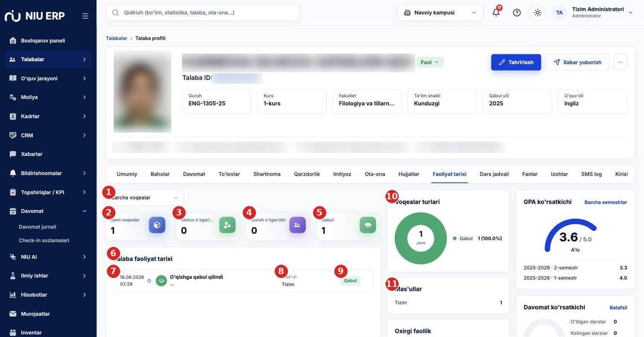Click the Moliya icon in sidebar

tap(13, 97)
